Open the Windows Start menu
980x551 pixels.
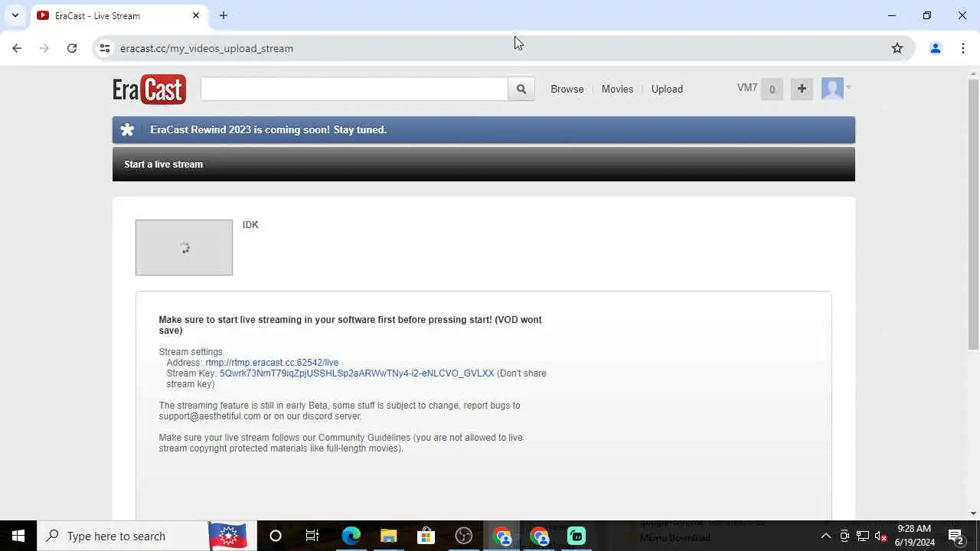[x=18, y=536]
